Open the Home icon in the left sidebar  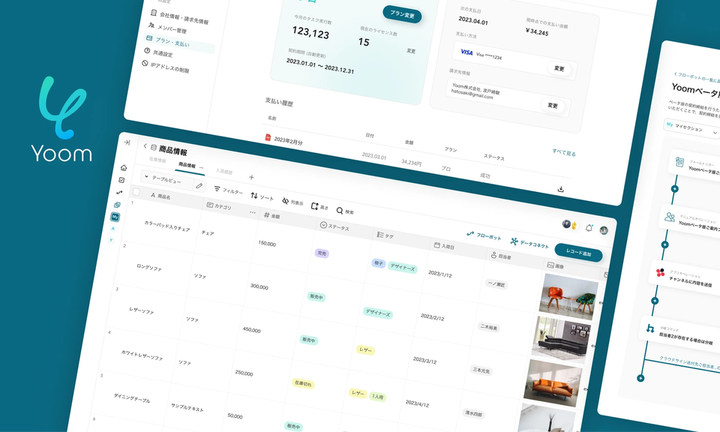point(124,168)
